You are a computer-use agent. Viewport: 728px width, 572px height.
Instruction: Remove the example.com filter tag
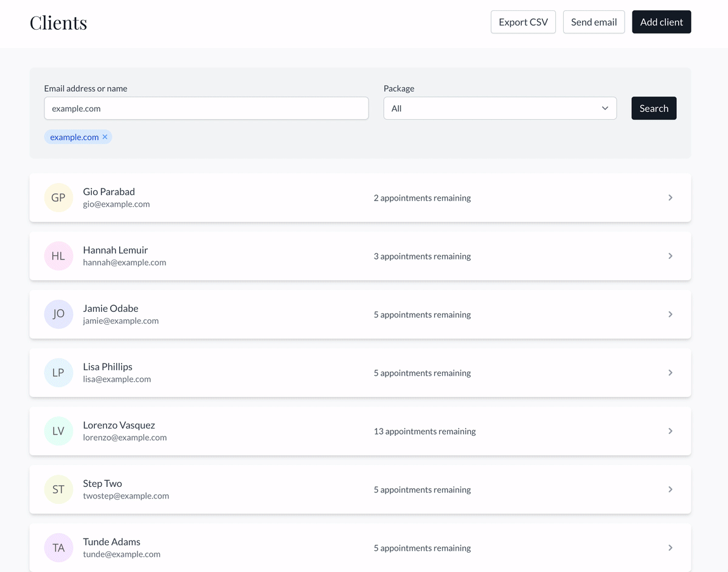[105, 137]
